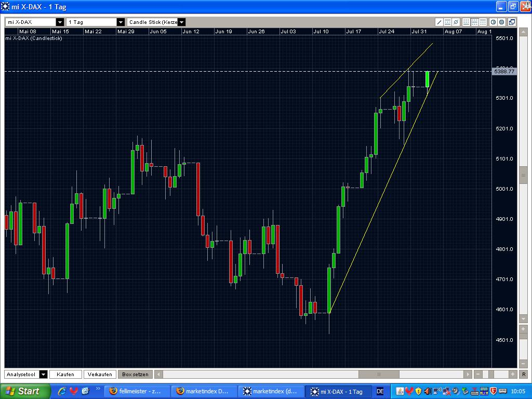Viewport: 532px width, 399px height.
Task: Switch to marketindex (d... taskbar window
Action: pos(270,391)
